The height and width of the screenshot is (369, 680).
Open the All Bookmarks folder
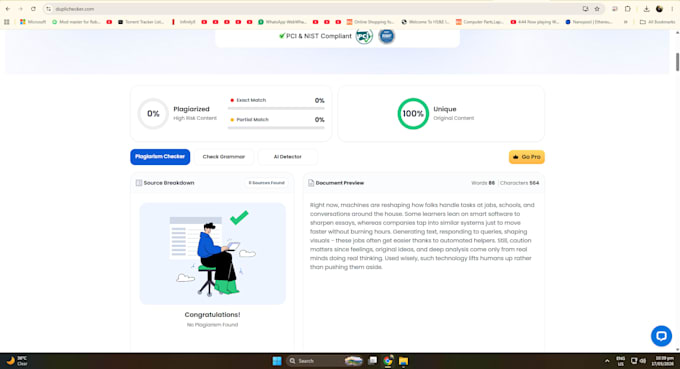click(657, 22)
